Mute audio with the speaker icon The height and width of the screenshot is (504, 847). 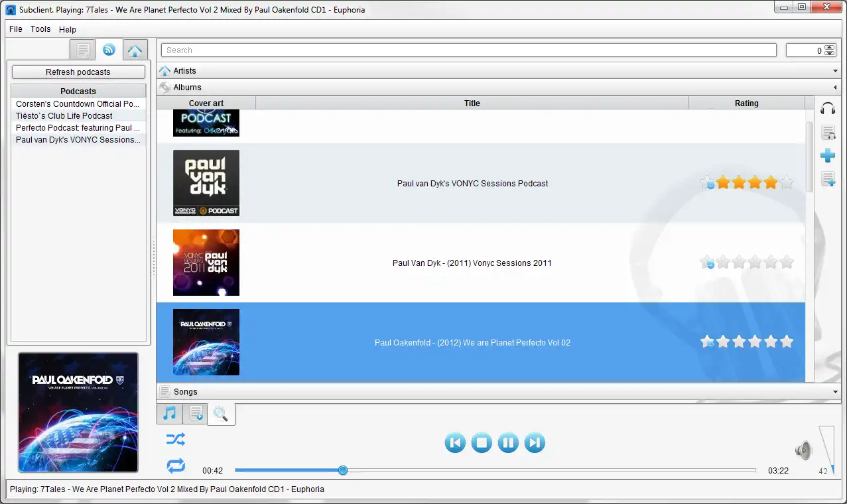tap(803, 451)
